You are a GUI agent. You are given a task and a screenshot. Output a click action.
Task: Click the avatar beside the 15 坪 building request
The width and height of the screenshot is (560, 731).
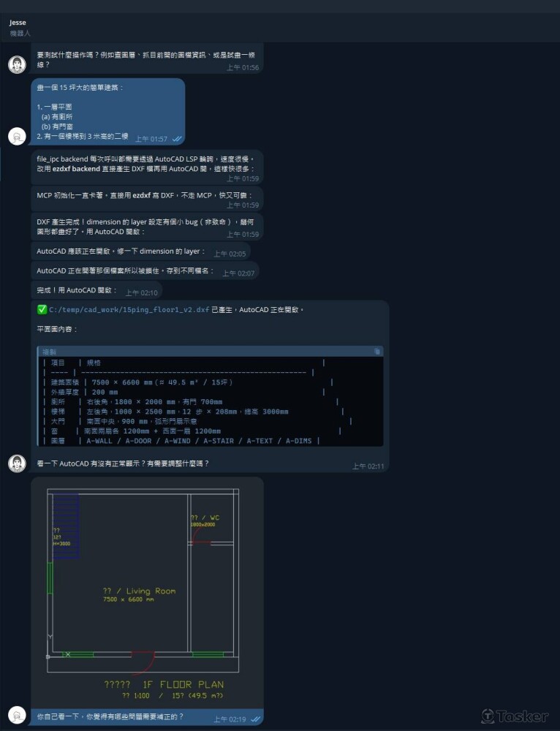[17, 136]
